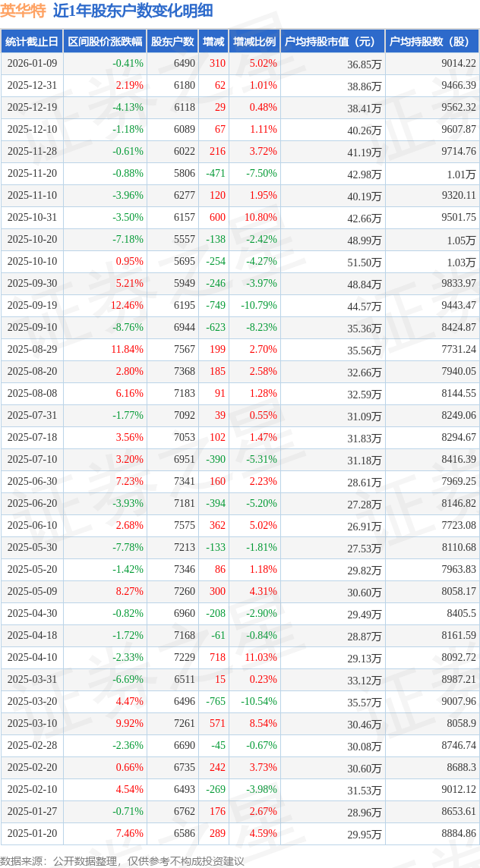The height and width of the screenshot is (868, 480).
Task: Select the 增减 column header
Action: click(213, 42)
